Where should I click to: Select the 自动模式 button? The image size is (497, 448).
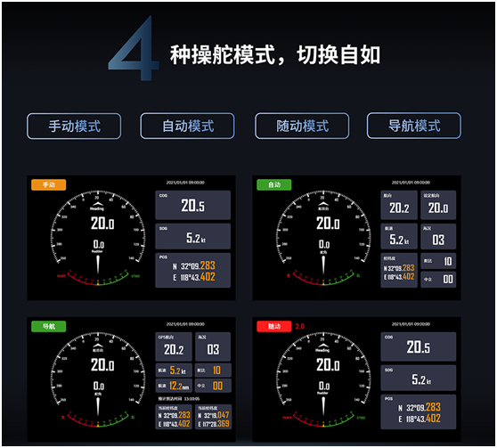coord(187,126)
